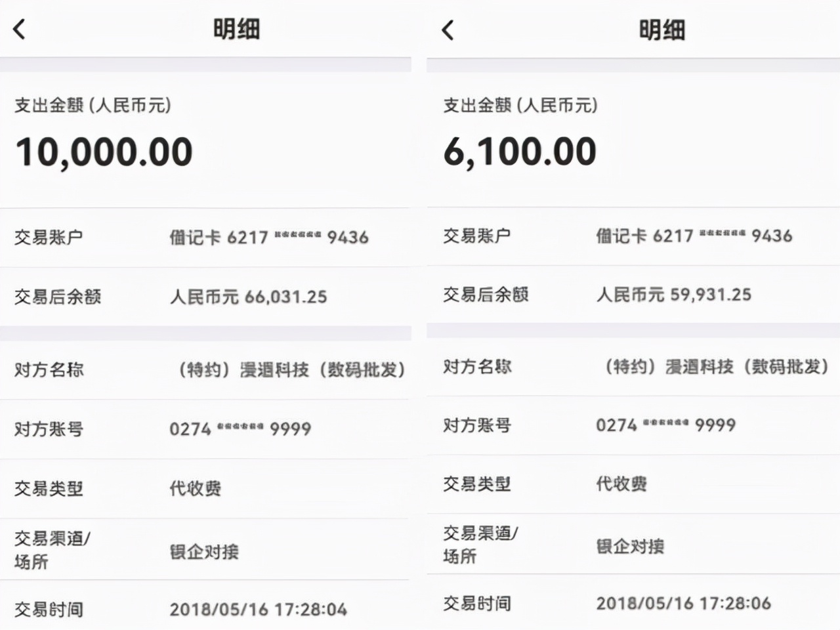Click 银企对接 channel value in right panel

pos(630,546)
